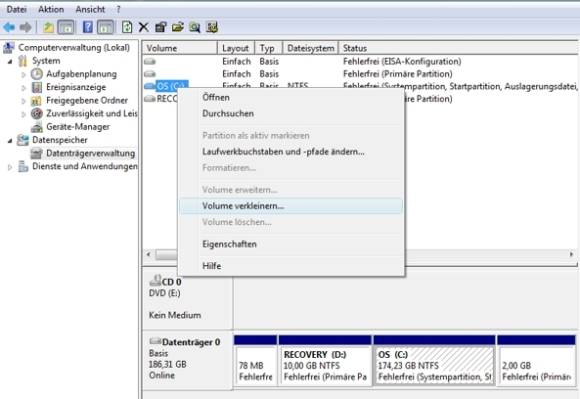Screen dimensions: 580x399
Task: Sort by the Layout column header
Action: [x=236, y=48]
